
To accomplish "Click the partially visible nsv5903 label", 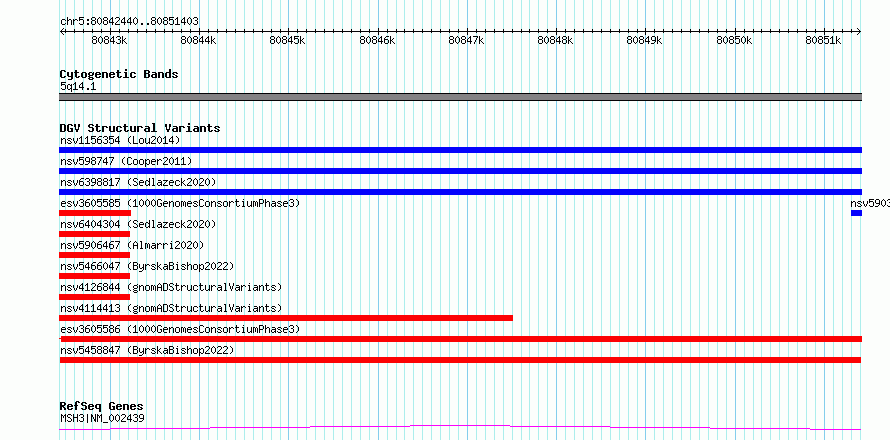I will pyautogui.click(x=870, y=203).
